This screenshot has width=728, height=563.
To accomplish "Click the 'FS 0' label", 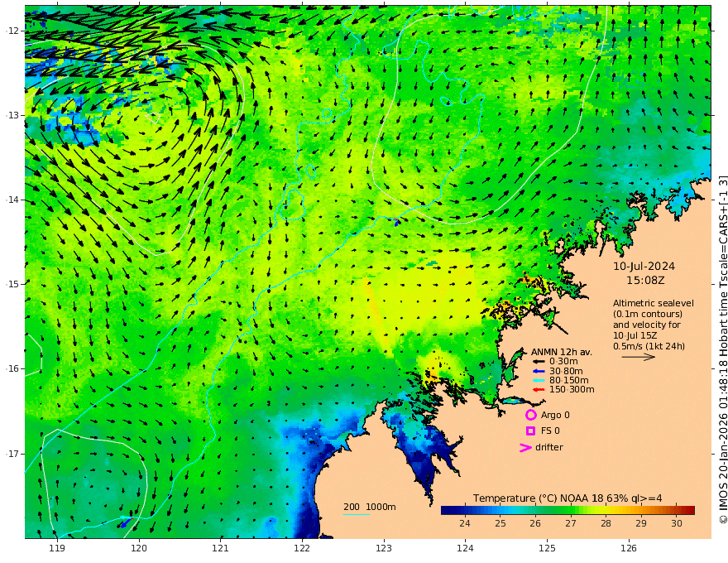I will coord(550,431).
